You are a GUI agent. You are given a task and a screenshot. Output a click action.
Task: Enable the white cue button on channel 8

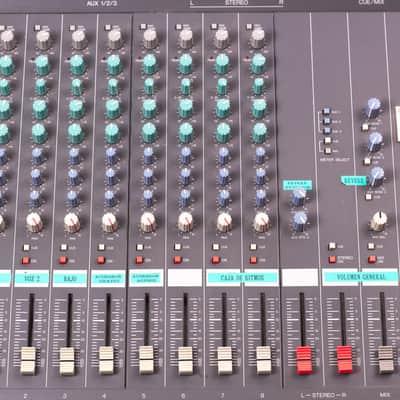point(253,247)
